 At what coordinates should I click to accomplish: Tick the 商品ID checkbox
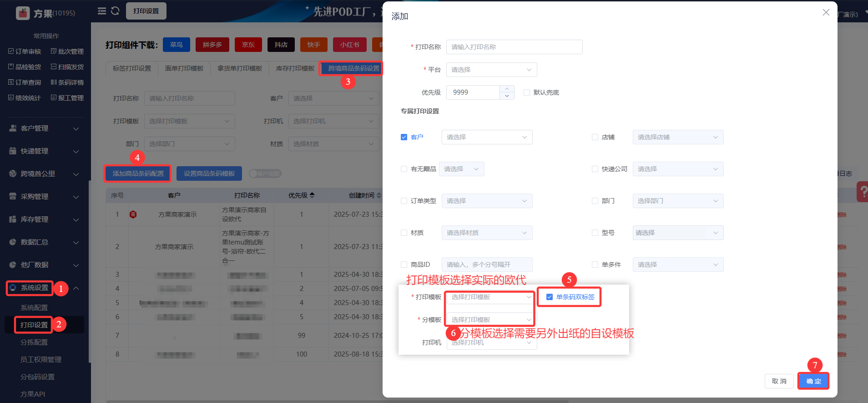tap(404, 265)
